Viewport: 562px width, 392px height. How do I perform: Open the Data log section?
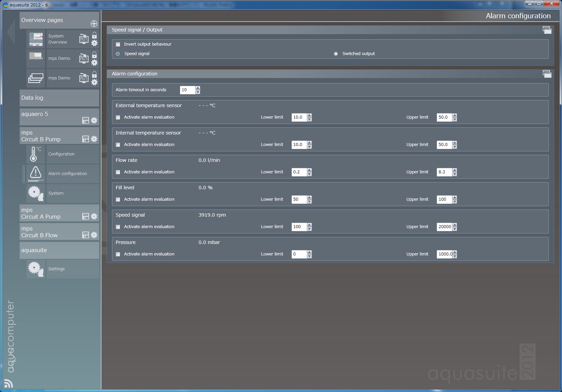pyautogui.click(x=59, y=98)
